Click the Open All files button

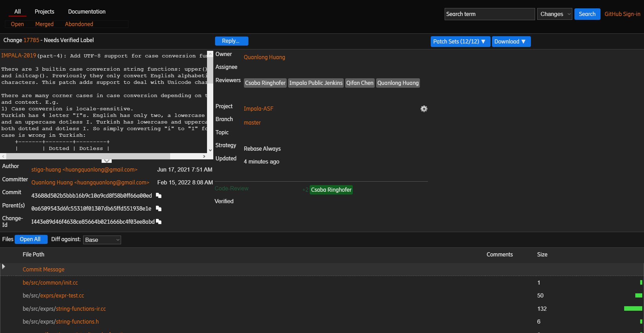click(x=31, y=239)
